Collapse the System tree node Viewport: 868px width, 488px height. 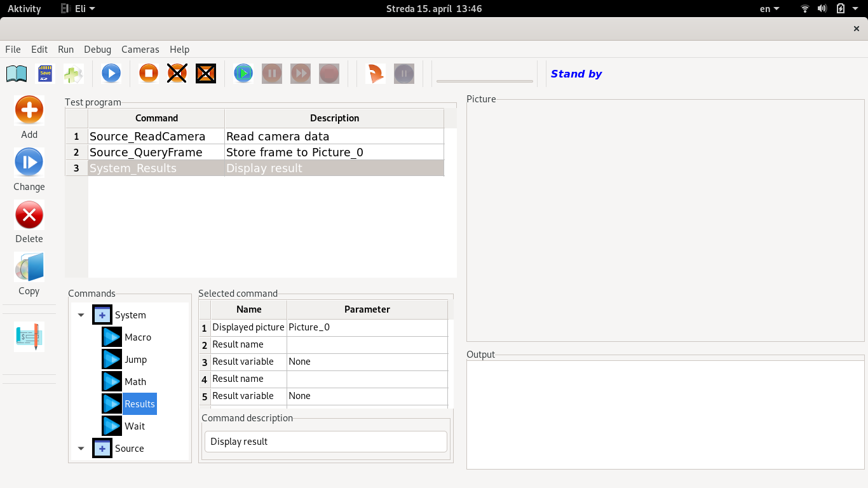tap(81, 315)
